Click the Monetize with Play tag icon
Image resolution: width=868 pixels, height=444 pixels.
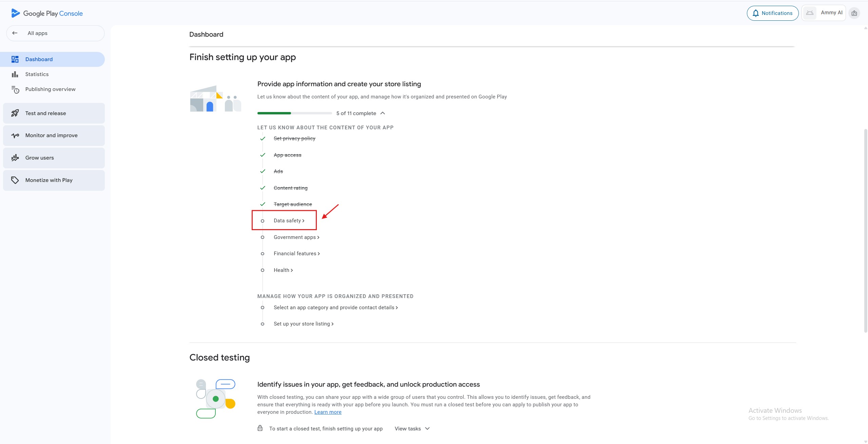click(15, 180)
